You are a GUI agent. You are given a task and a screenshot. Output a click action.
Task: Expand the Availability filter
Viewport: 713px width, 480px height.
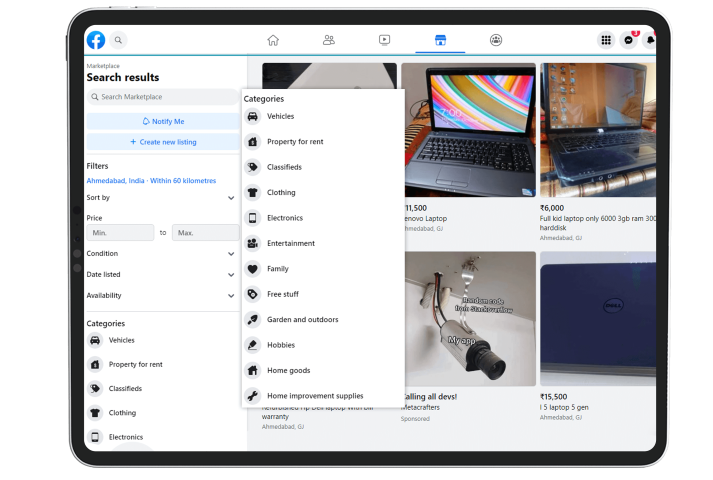(x=161, y=295)
